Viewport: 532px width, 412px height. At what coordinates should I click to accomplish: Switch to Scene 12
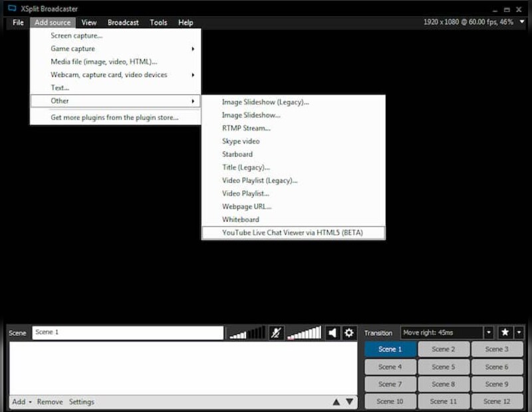497,401
